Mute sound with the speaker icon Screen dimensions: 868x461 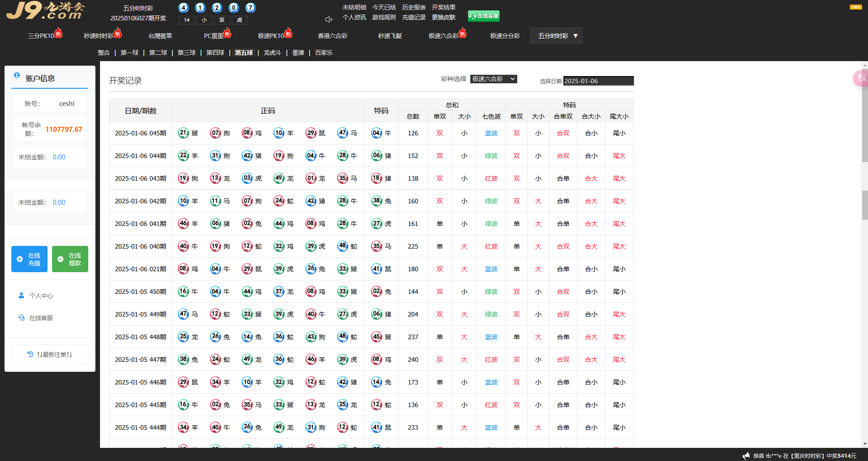[x=329, y=19]
